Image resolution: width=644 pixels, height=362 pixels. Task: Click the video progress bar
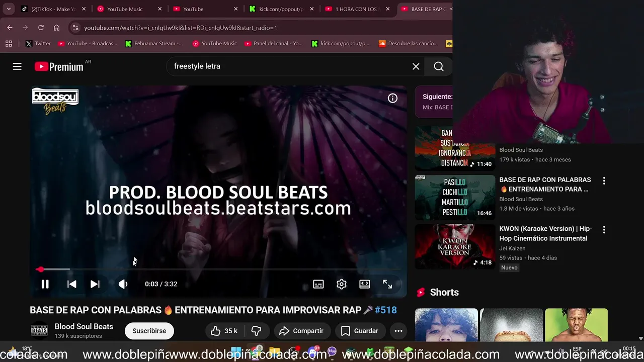click(218, 269)
